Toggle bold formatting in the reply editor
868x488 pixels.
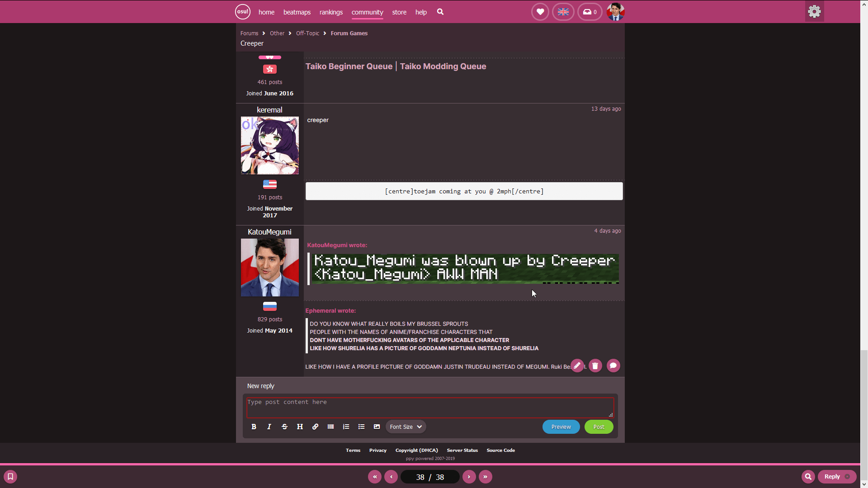pos(254,427)
